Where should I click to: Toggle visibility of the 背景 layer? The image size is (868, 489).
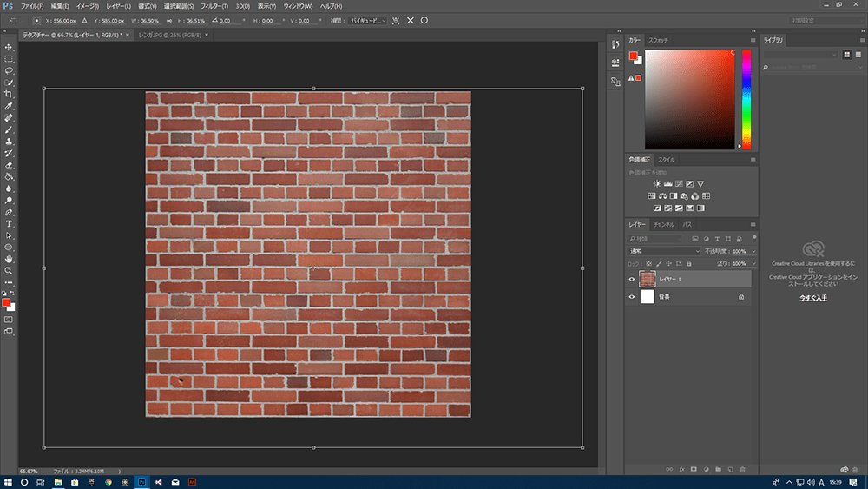point(632,297)
